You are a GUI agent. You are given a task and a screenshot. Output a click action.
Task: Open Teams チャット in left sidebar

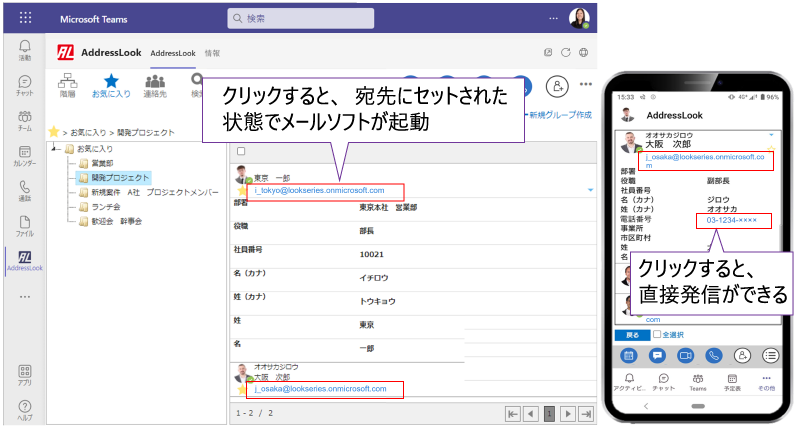tap(24, 85)
